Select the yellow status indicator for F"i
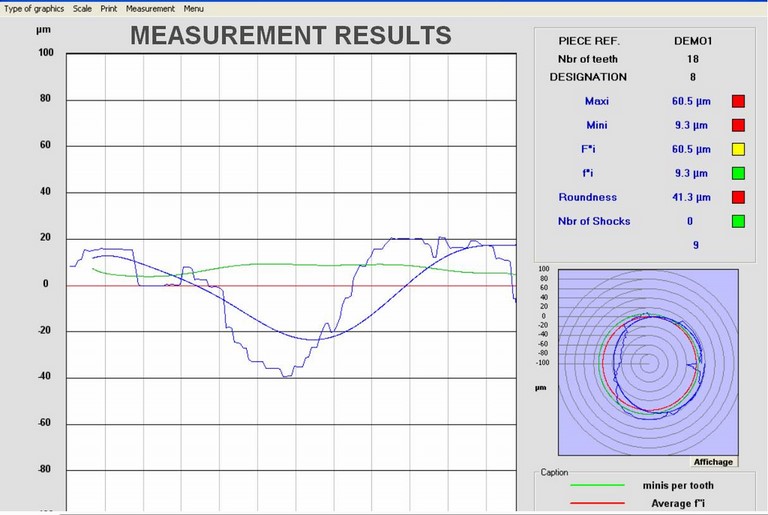 (739, 149)
